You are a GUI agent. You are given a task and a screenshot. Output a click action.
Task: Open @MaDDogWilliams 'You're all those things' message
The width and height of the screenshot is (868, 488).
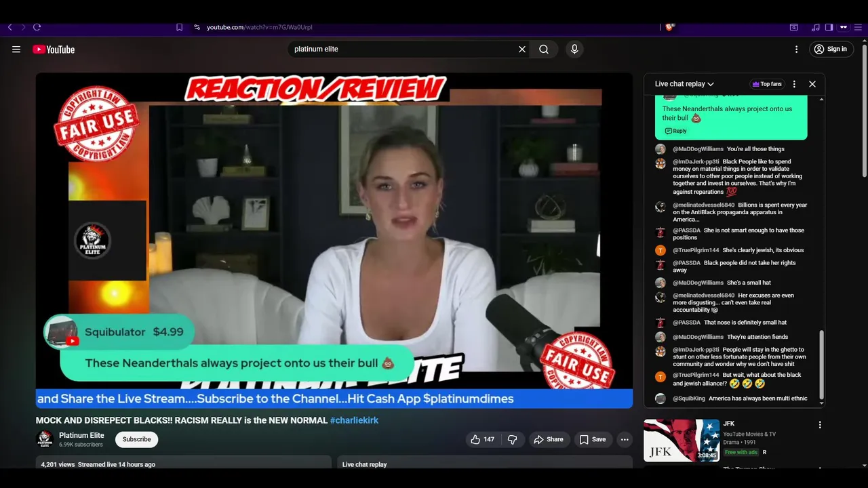[x=731, y=149]
